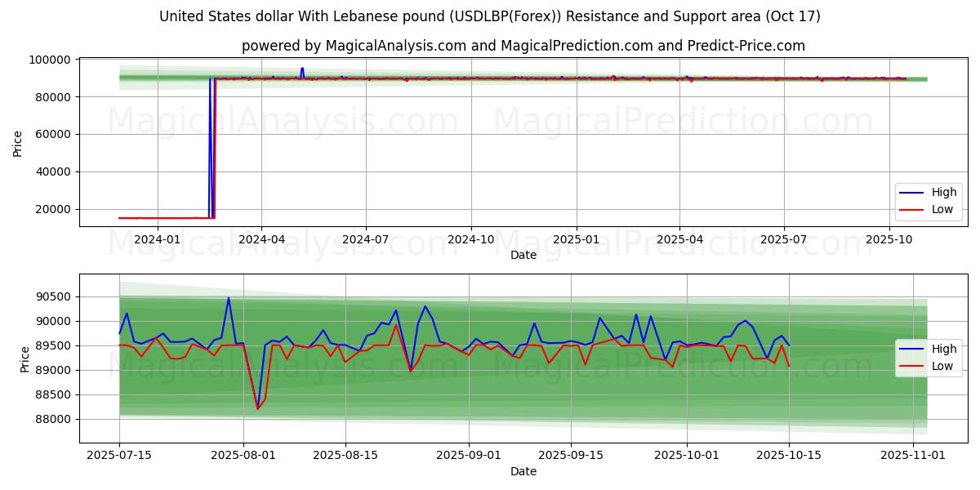Click the lowest red dip after 2025-08-01
This screenshot has height=490, width=980.
click(x=258, y=408)
